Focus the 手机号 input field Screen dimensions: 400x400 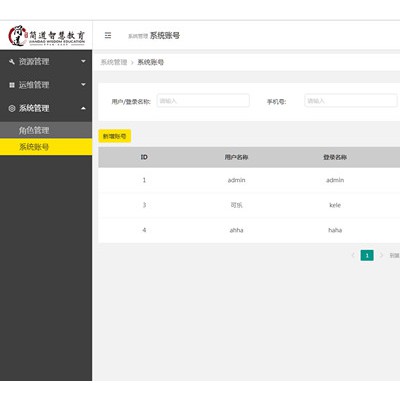pyautogui.click(x=351, y=101)
